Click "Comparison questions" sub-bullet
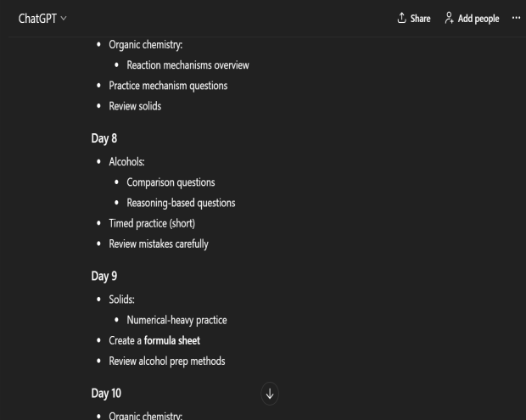Screen dimensions: 526x420 (171, 182)
